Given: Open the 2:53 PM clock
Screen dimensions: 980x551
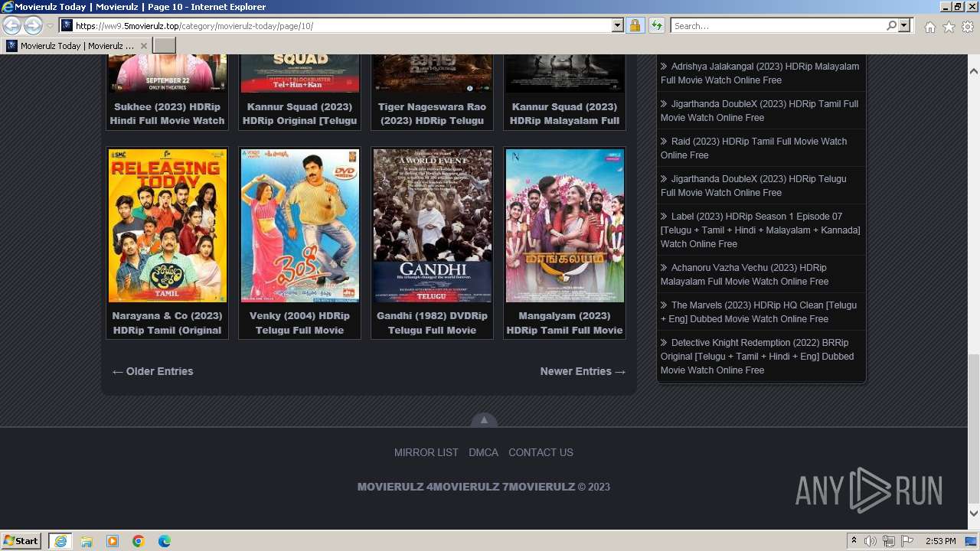Looking at the screenshot, I should click(x=940, y=541).
